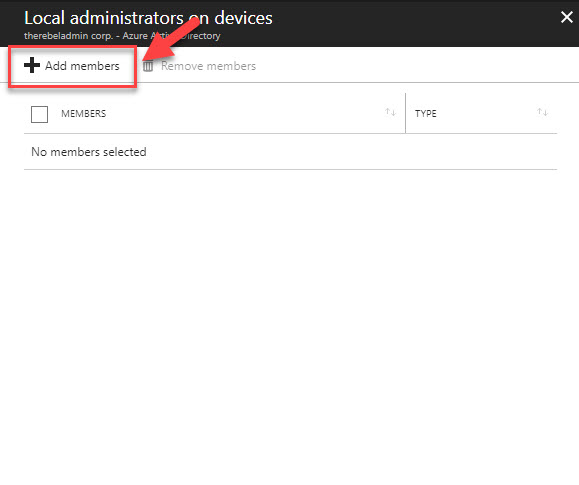The height and width of the screenshot is (485, 579).
Task: Click the Add members button label
Action: 82,66
